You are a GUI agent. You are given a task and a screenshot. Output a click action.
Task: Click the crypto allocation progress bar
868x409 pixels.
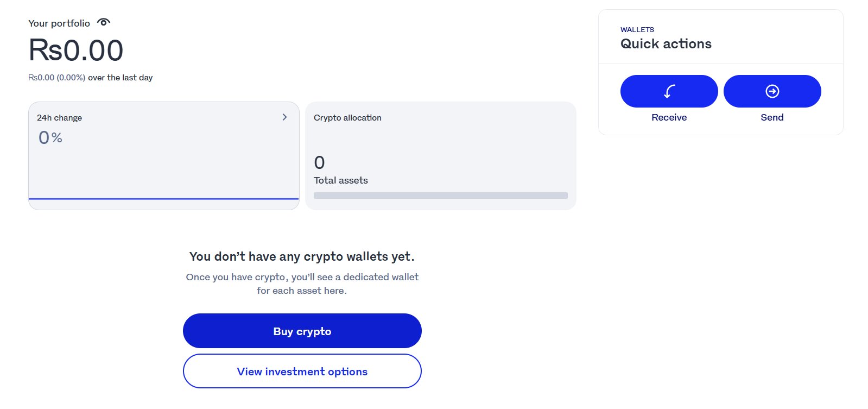click(x=440, y=196)
